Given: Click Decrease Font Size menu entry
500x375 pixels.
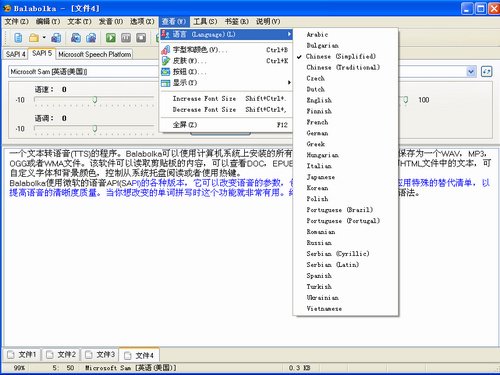Looking at the screenshot, I should point(226,110).
